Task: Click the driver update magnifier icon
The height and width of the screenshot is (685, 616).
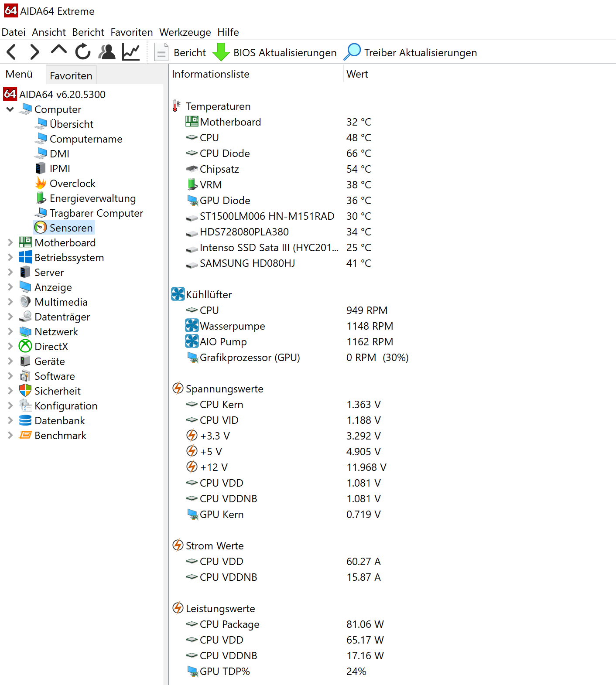Action: [x=352, y=52]
